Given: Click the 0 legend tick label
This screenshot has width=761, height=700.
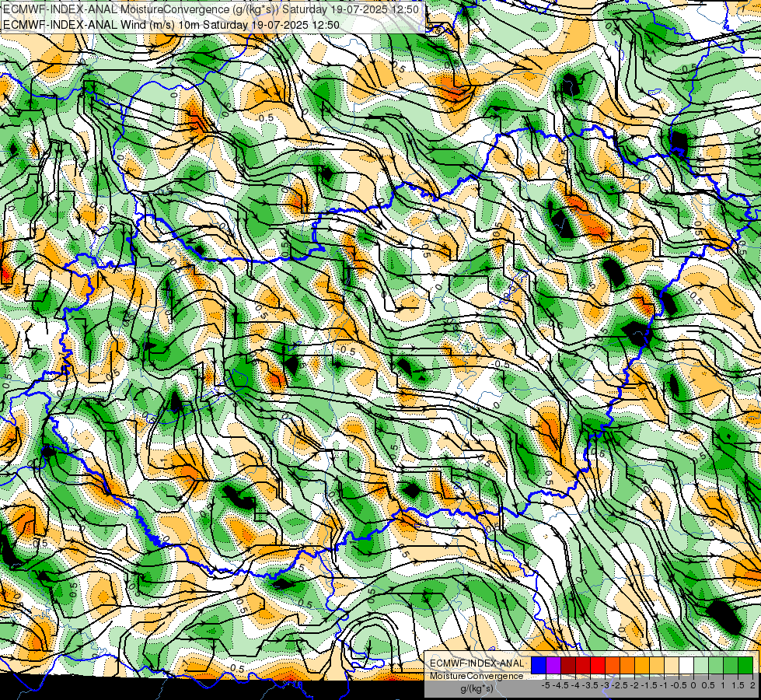Looking at the screenshot, I should [x=693, y=685].
